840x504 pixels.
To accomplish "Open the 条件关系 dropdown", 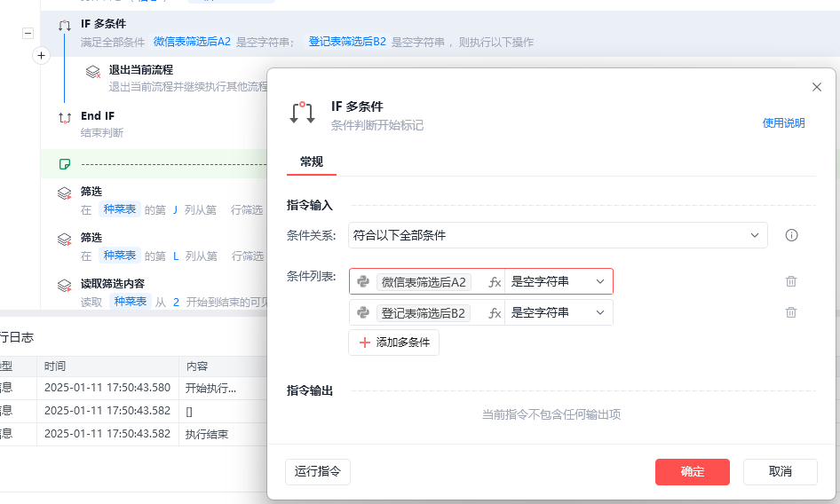I will pos(558,235).
